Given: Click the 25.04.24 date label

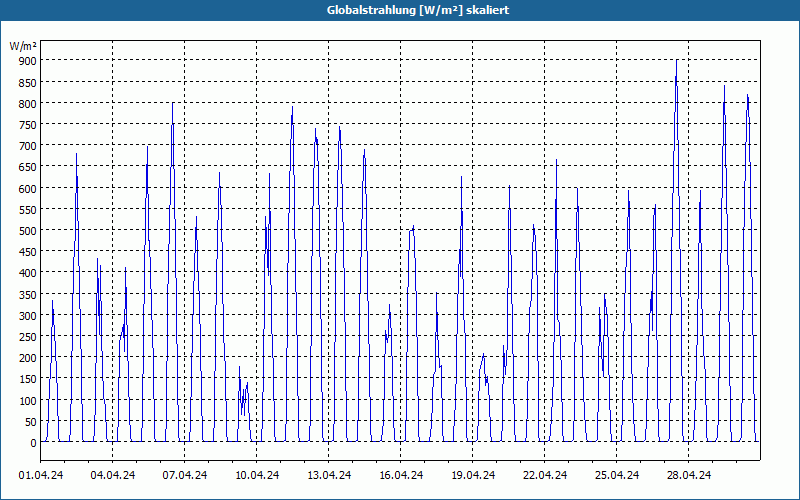Looking at the screenshot, I should click(616, 475).
